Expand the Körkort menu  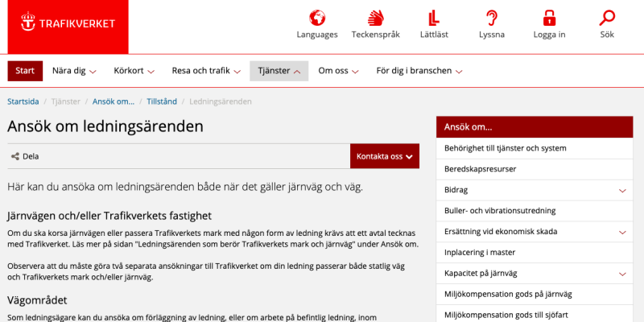click(x=134, y=71)
